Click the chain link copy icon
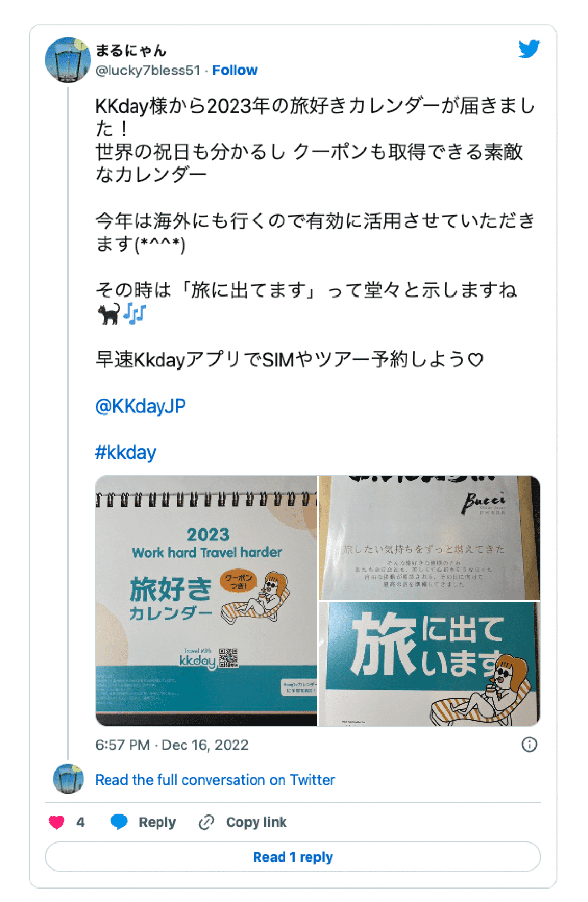This screenshot has width=588, height=902. click(206, 822)
